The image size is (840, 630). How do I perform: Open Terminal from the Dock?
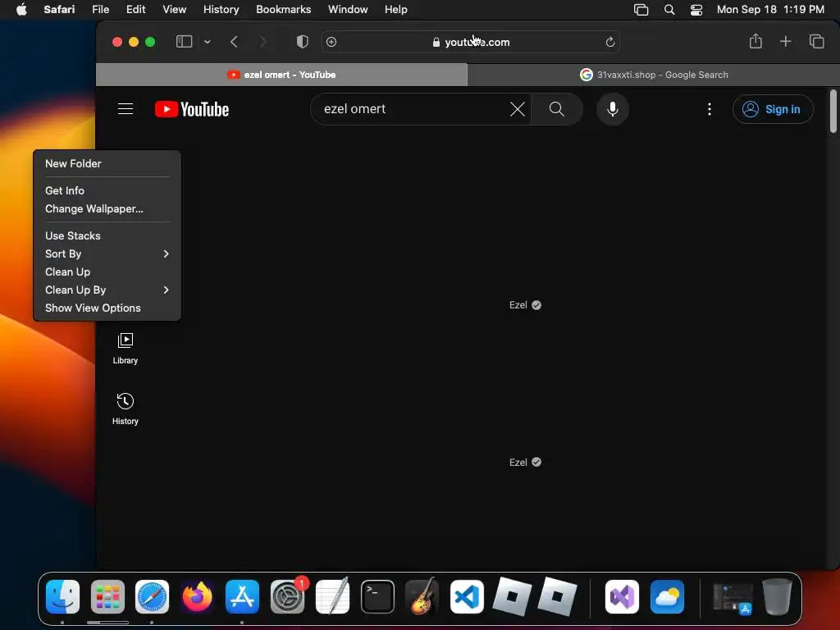pos(377,597)
